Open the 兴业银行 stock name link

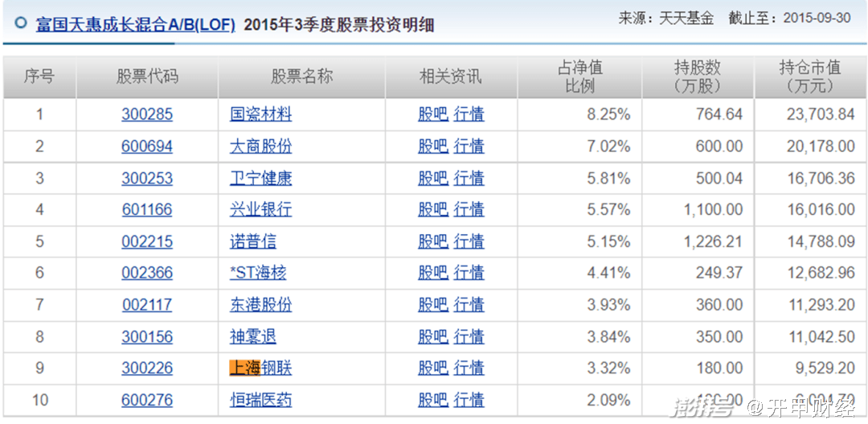(x=260, y=209)
